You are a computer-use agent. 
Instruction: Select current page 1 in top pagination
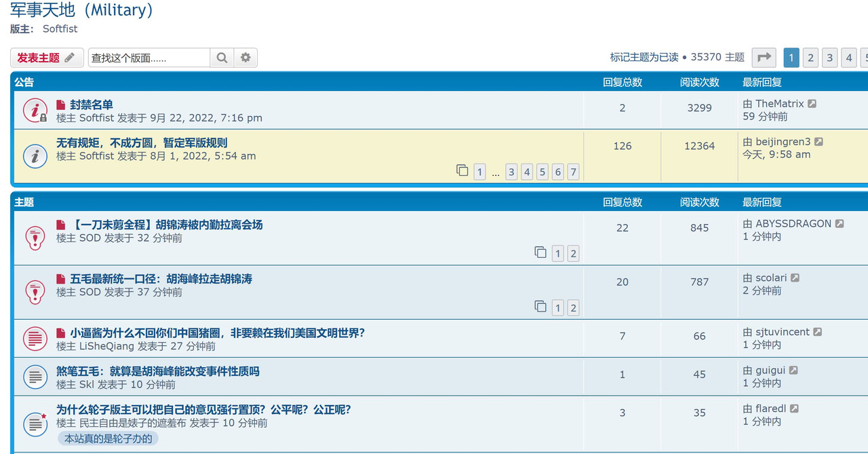[x=791, y=58]
